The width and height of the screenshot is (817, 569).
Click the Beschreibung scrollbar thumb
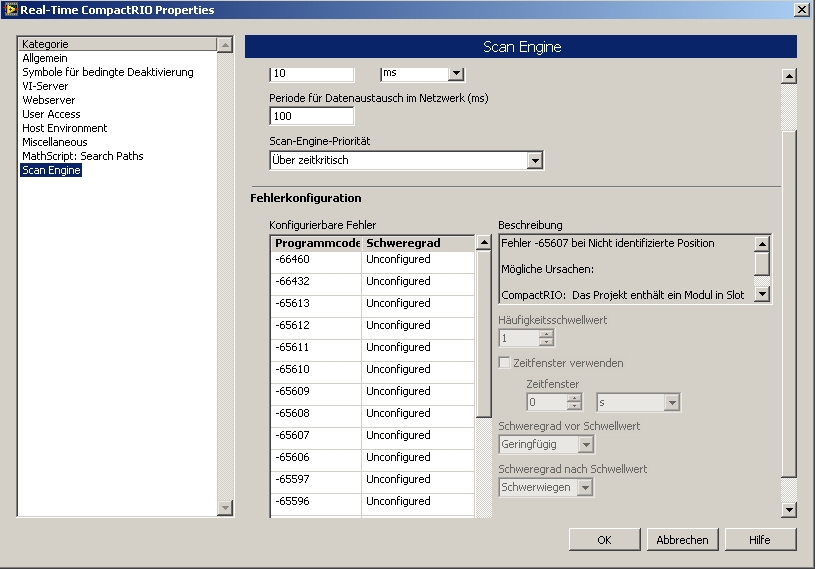762,263
